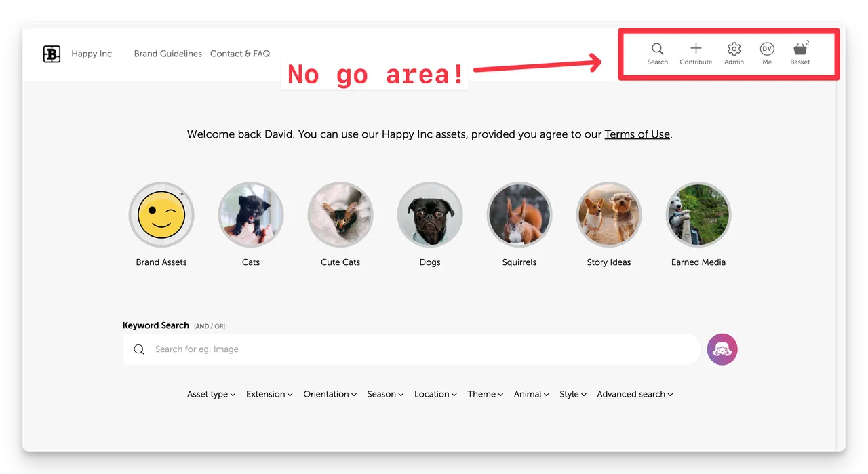Open the Terms of Use link
Image resolution: width=868 pixels, height=474 pixels.
[637, 134]
